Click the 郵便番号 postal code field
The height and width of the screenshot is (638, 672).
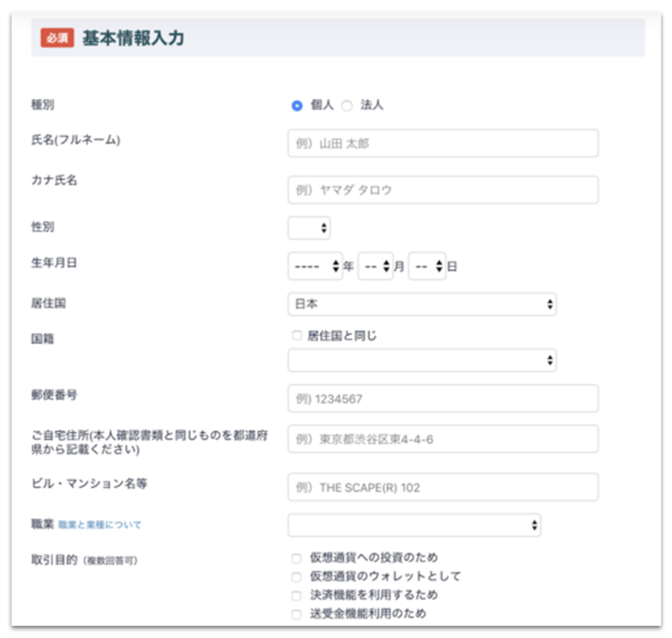point(444,399)
